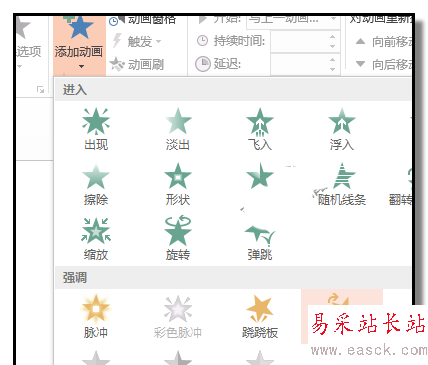Click 向前移动 to reorder animation earlier
Screen dimensions: 428x365
click(383, 42)
